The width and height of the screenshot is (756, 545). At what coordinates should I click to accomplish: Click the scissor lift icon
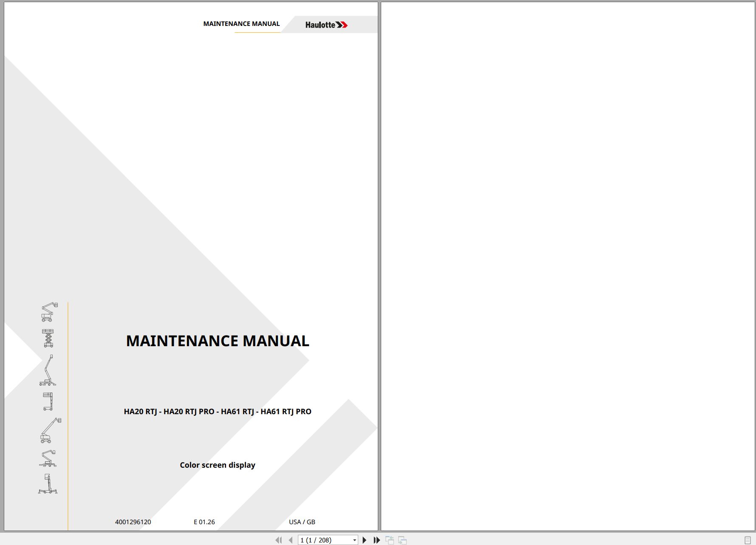tap(48, 338)
